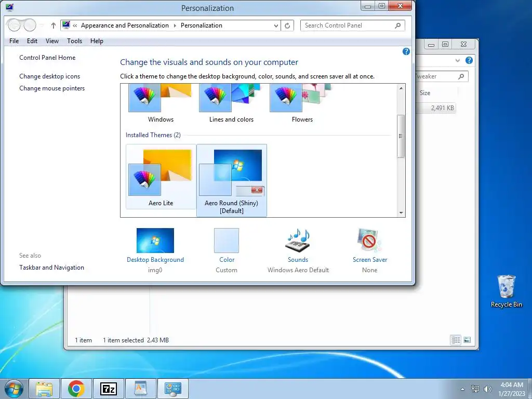Click the 2,491 KB size cell
This screenshot has width=532, height=399.
click(443, 108)
